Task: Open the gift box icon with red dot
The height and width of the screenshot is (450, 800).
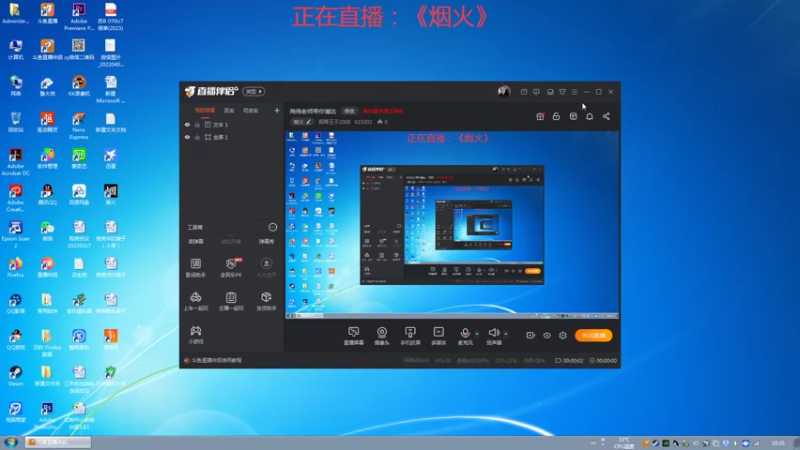Action: click(540, 116)
